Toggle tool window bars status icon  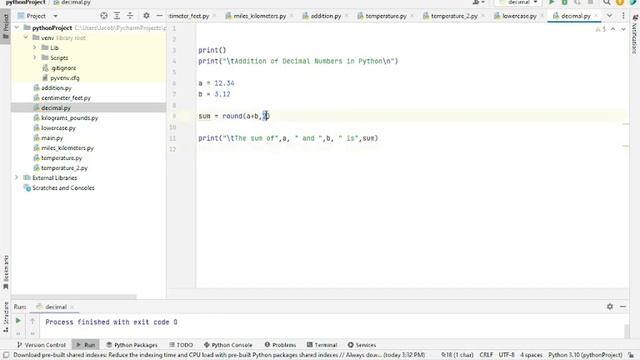tap(6, 355)
